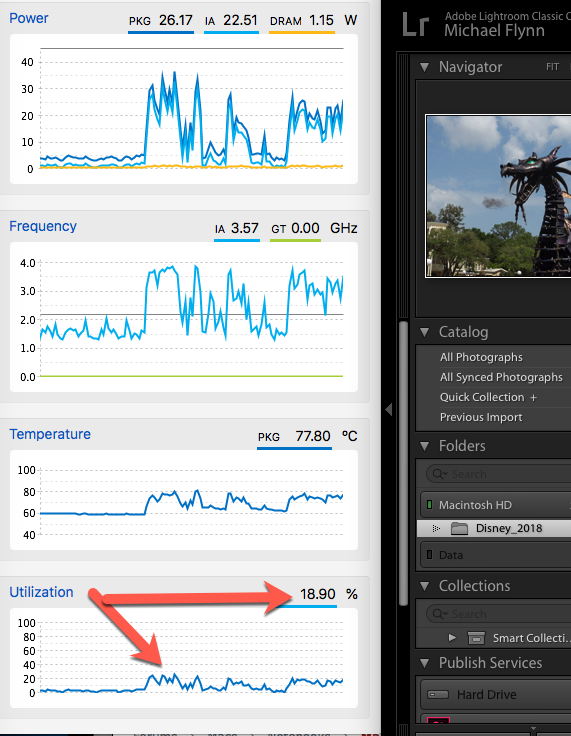The width and height of the screenshot is (571, 736).
Task: Open the Hard Drive publish service
Action: pos(495,695)
